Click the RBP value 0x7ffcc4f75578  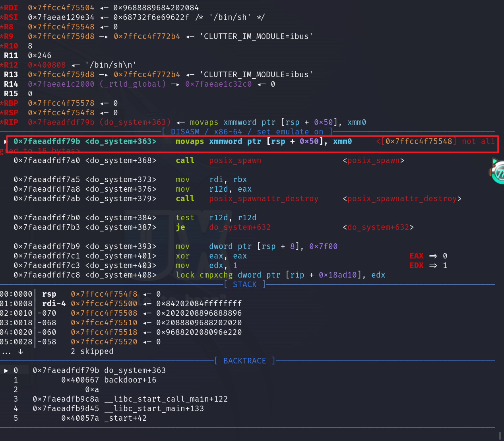click(61, 103)
